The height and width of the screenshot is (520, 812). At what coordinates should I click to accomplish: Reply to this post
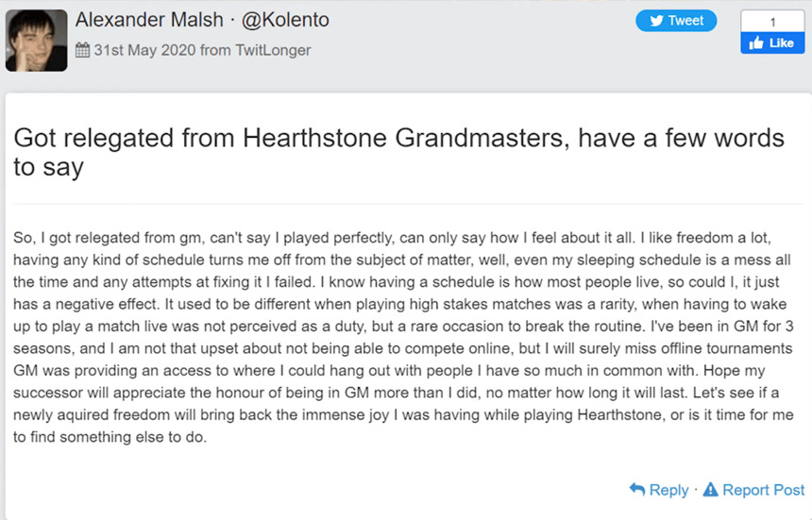[x=659, y=490]
